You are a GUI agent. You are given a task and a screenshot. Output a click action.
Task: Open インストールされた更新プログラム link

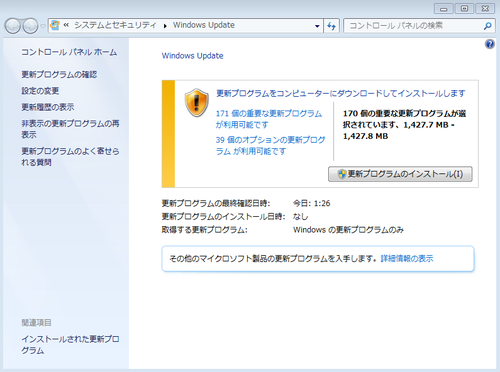(x=70, y=345)
